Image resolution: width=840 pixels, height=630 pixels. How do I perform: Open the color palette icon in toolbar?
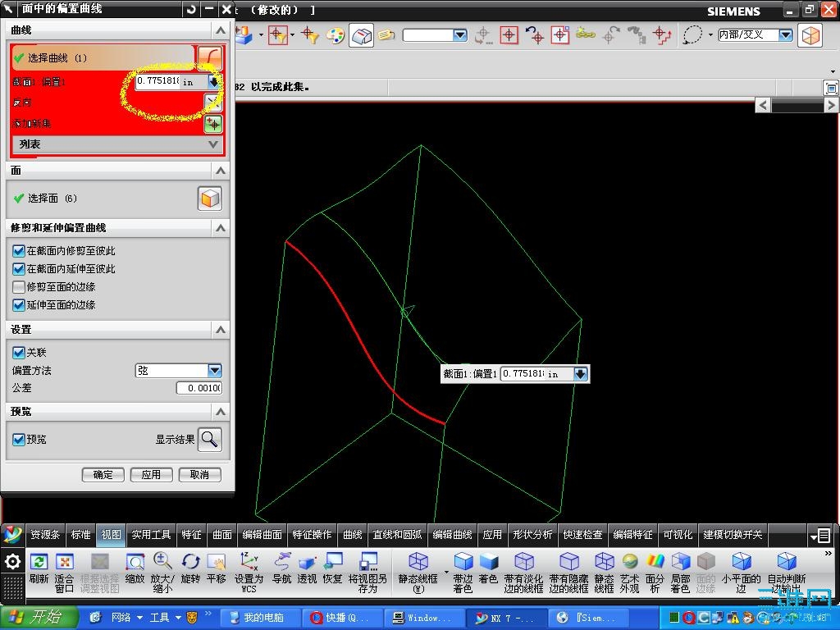tap(336, 35)
